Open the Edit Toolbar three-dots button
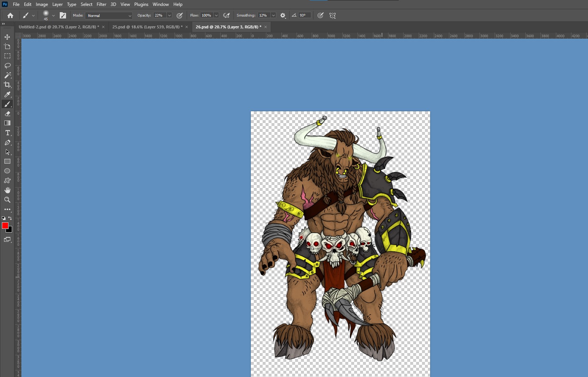This screenshot has height=377, width=588. (x=7, y=209)
